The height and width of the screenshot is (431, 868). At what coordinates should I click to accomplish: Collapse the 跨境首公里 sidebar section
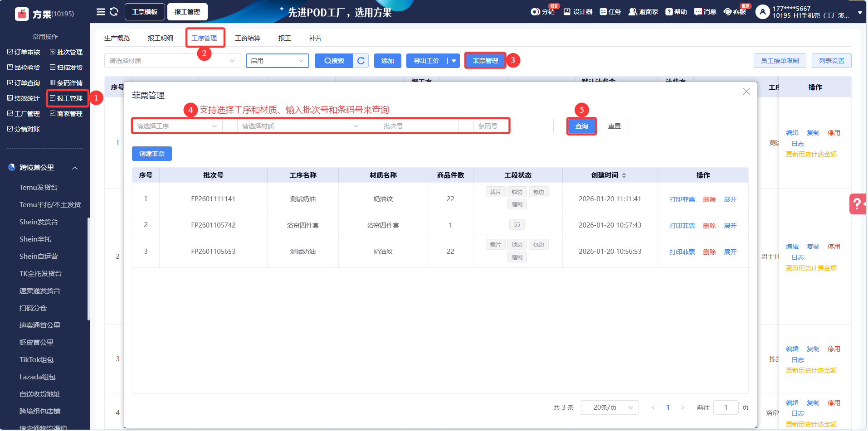coord(75,168)
